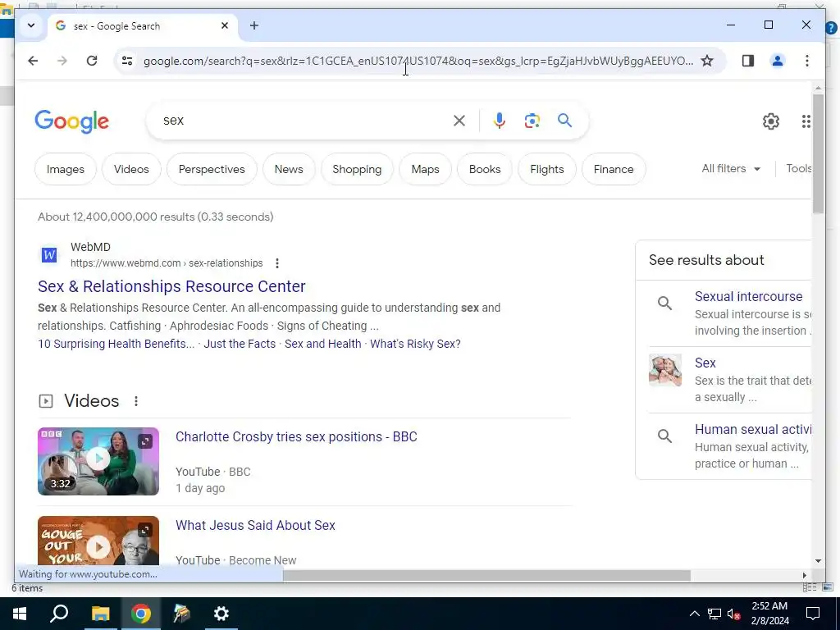840x630 pixels.
Task: Open Sex & Relationships Resource Center link
Action: tap(171, 286)
